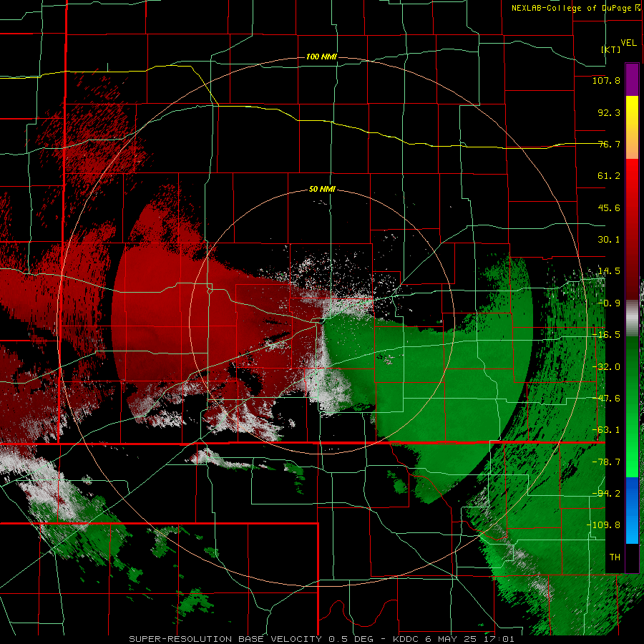The width and height of the screenshot is (644, 644).
Task: Pick the blue segment of the color bar
Action: click(x=632, y=510)
